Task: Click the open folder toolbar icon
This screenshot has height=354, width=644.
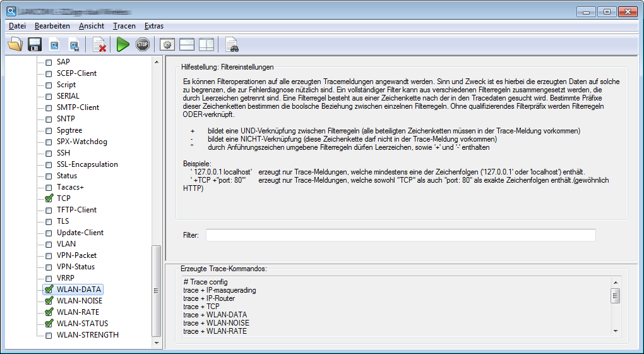Action: coord(15,44)
